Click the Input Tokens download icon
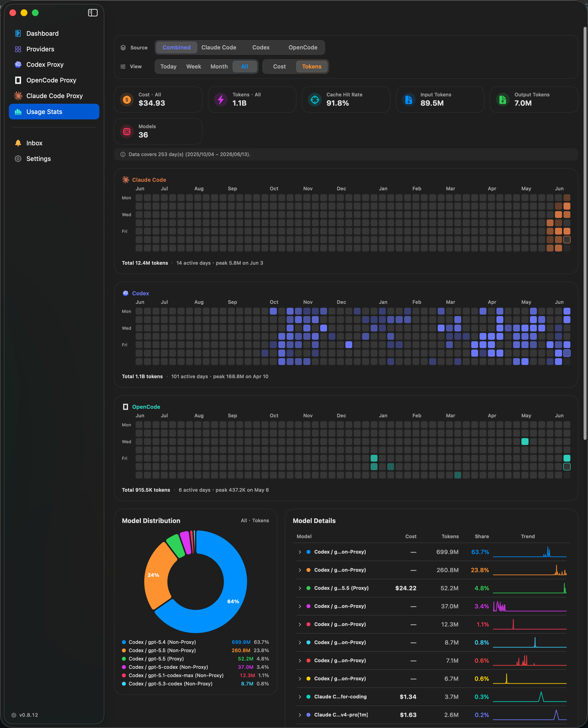588x728 pixels. 409,100
